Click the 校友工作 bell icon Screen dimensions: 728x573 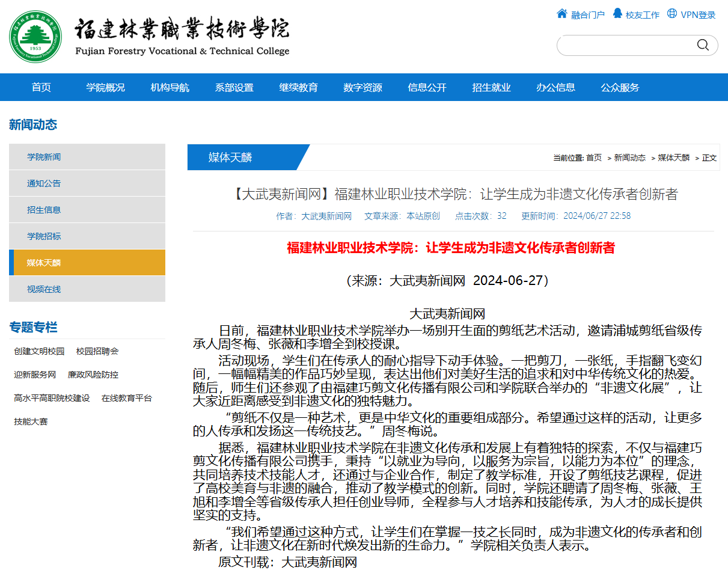coord(617,14)
